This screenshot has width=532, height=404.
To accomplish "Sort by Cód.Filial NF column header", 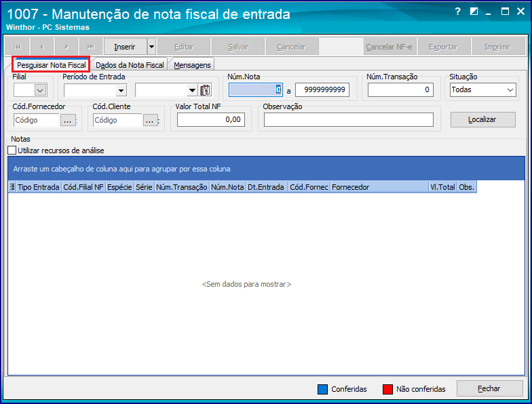I will click(83, 187).
